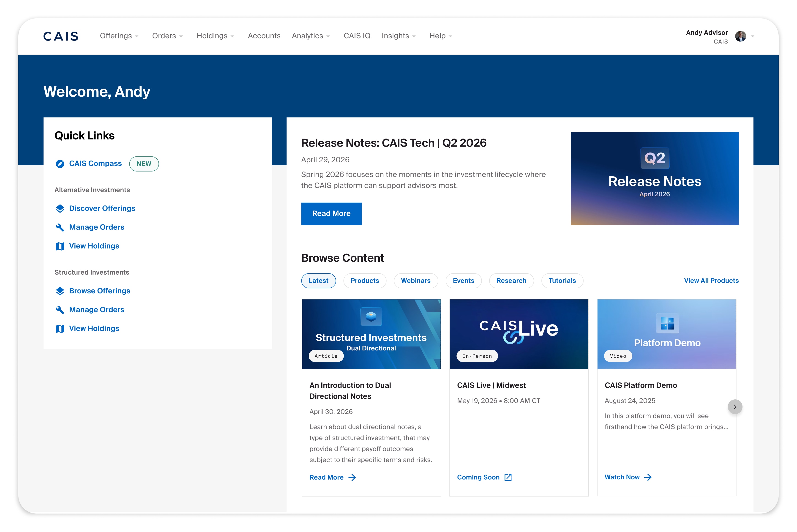Viewport: 797px width, 532px height.
Task: Click the 'CAIS Live | Midwest' card title
Action: [x=491, y=385]
